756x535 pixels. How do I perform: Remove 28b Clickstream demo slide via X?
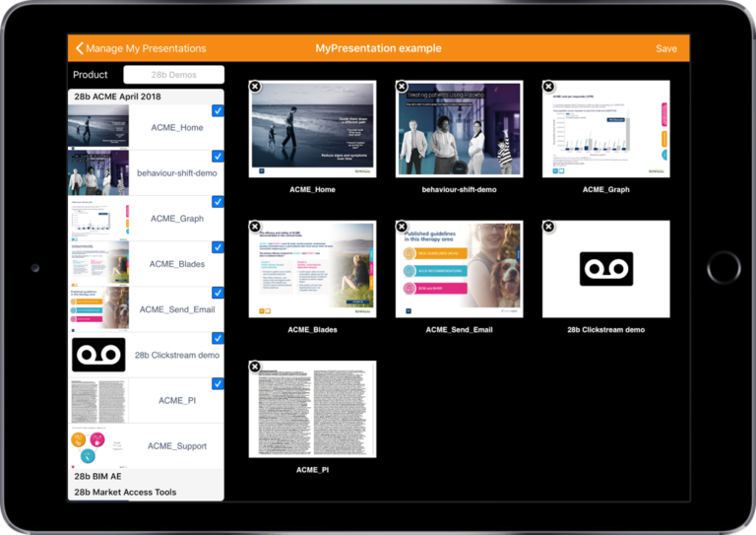tap(548, 227)
